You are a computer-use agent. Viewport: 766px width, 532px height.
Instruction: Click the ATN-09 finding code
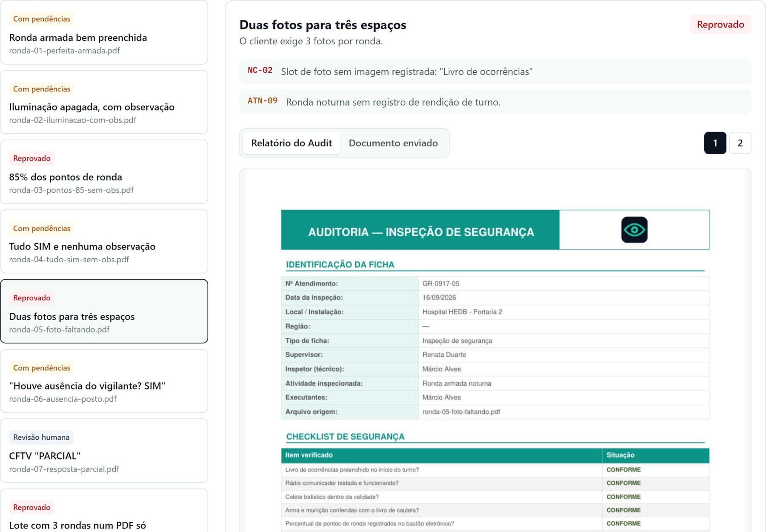263,101
